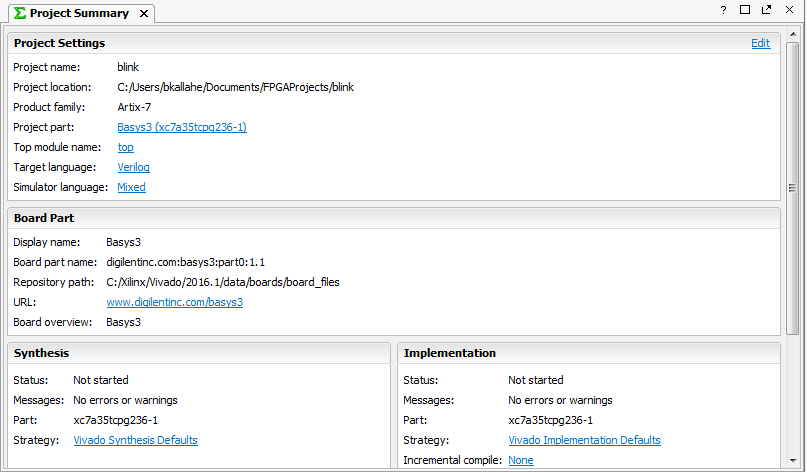807x472 pixels.
Task: Float the panel with the pop-out icon
Action: (x=766, y=9)
